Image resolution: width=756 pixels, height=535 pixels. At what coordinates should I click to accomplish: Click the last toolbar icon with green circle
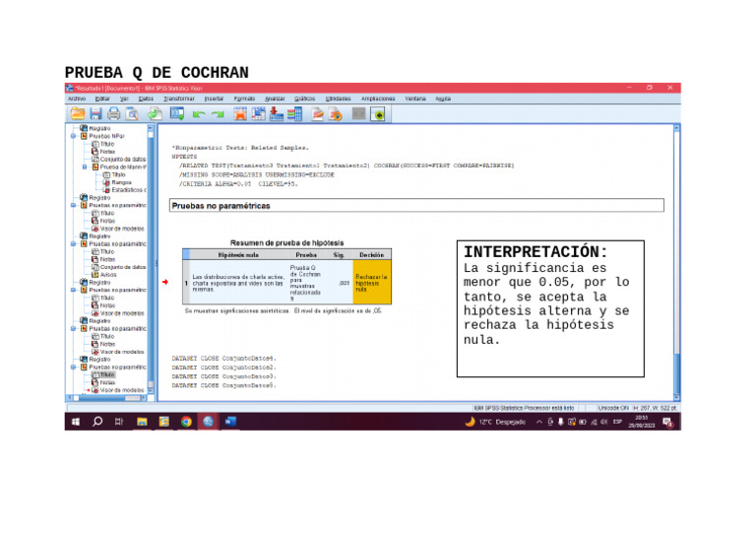[378, 114]
